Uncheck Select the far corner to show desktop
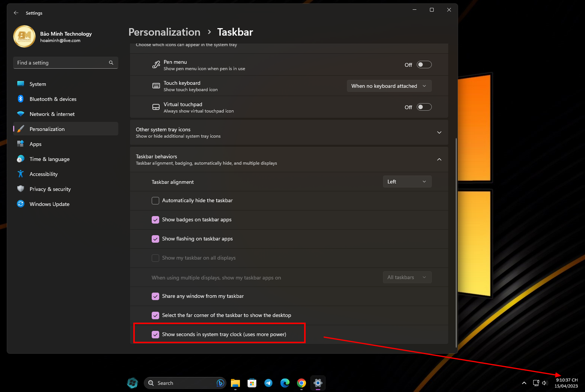585x392 pixels. coord(155,315)
